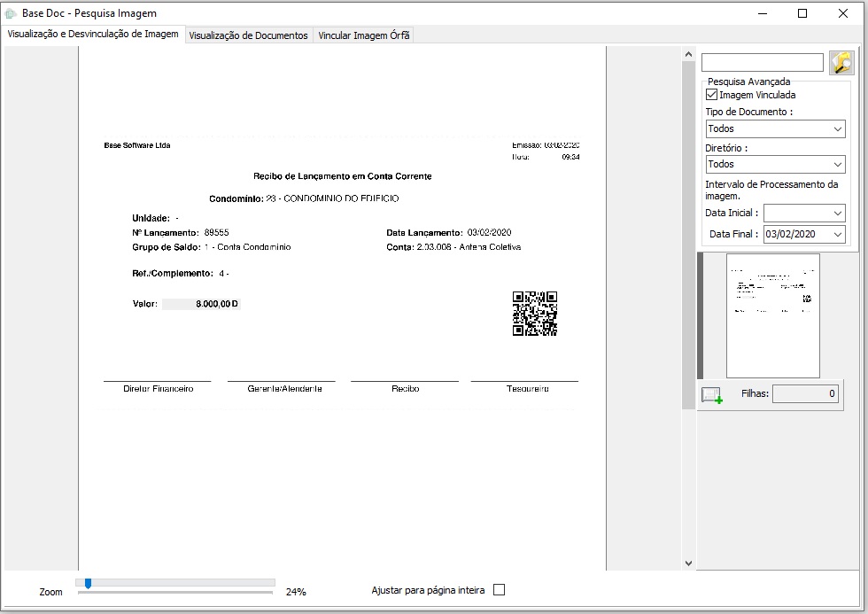Viewport: 868px width, 614px height.
Task: Click the 'Recibo' signature label
Action: coord(406,389)
